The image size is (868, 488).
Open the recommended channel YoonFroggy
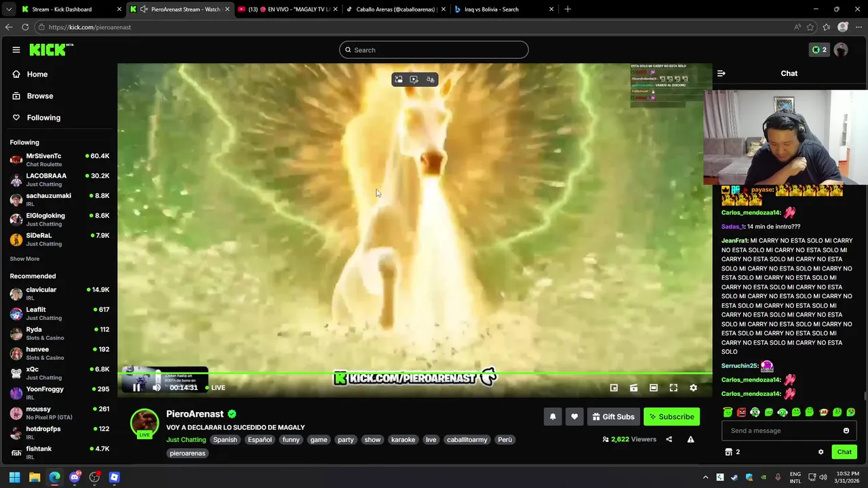pyautogui.click(x=59, y=393)
